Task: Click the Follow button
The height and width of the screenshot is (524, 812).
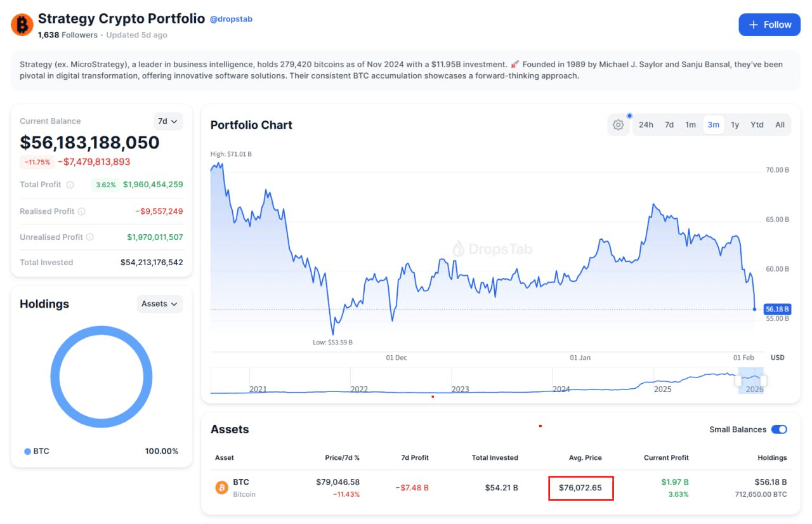Action: [x=769, y=25]
